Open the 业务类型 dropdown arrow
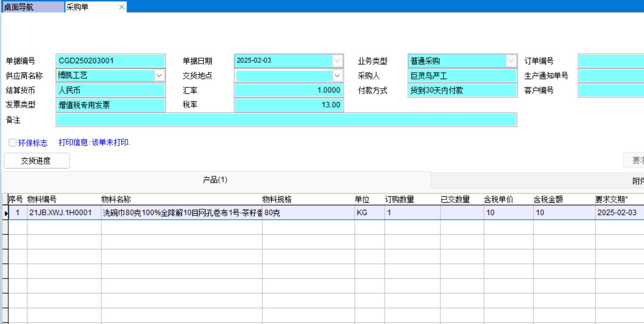644x324 pixels. pos(511,61)
